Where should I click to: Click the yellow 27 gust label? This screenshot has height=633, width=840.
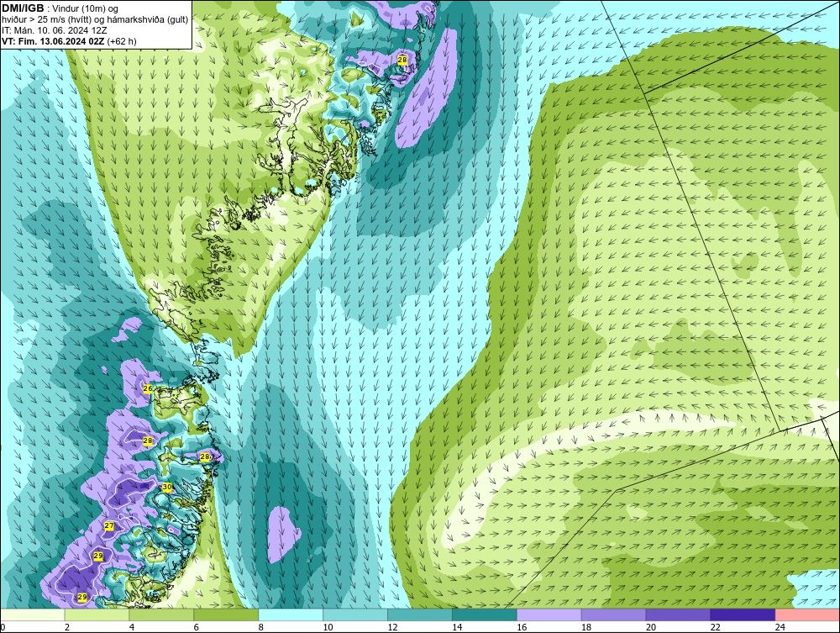click(x=108, y=525)
